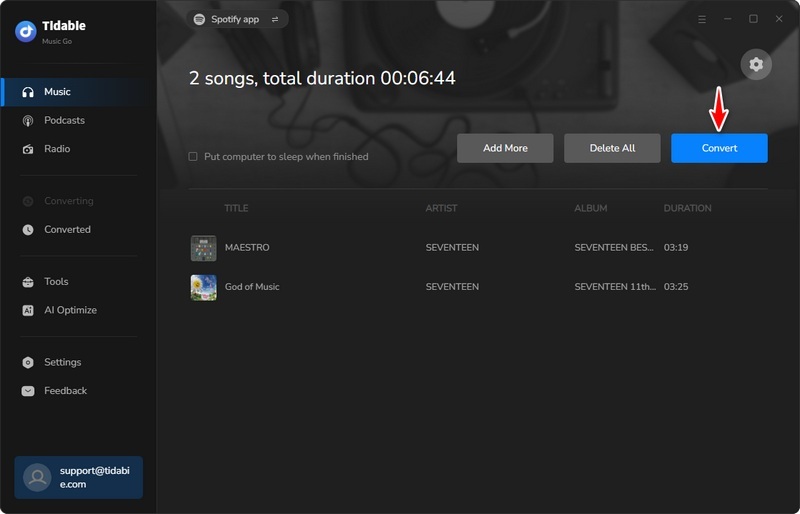The width and height of the screenshot is (800, 514).
Task: Go to Radio in the sidebar
Action: tap(57, 149)
